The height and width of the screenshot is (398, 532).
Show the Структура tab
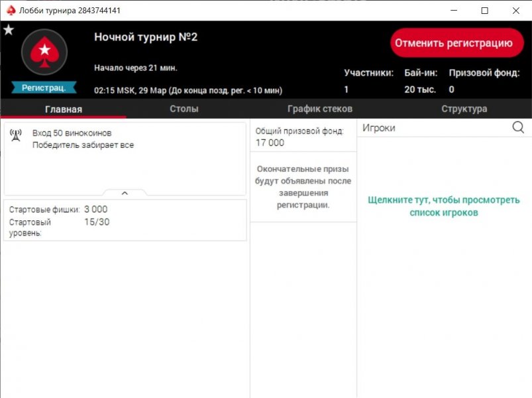(x=464, y=109)
